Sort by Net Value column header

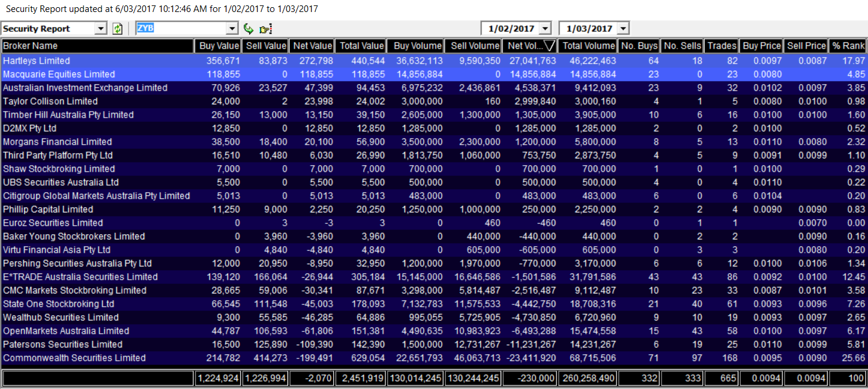pyautogui.click(x=312, y=46)
